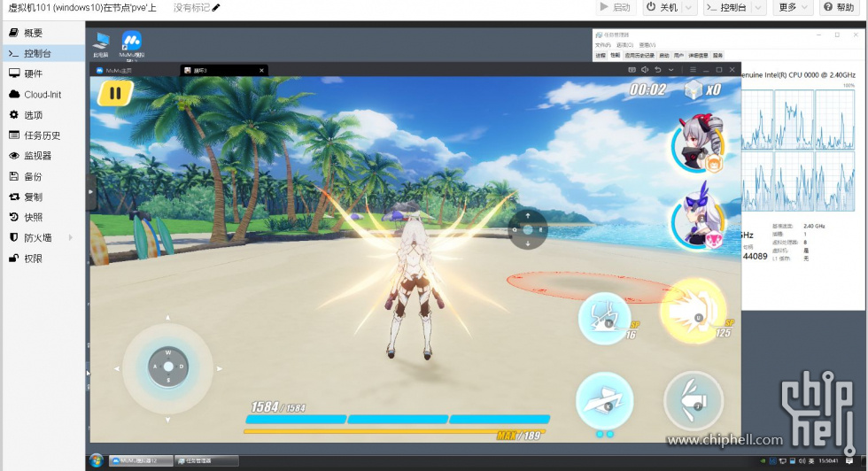
Task: Click the joystick left arrow marker
Action: click(x=117, y=368)
